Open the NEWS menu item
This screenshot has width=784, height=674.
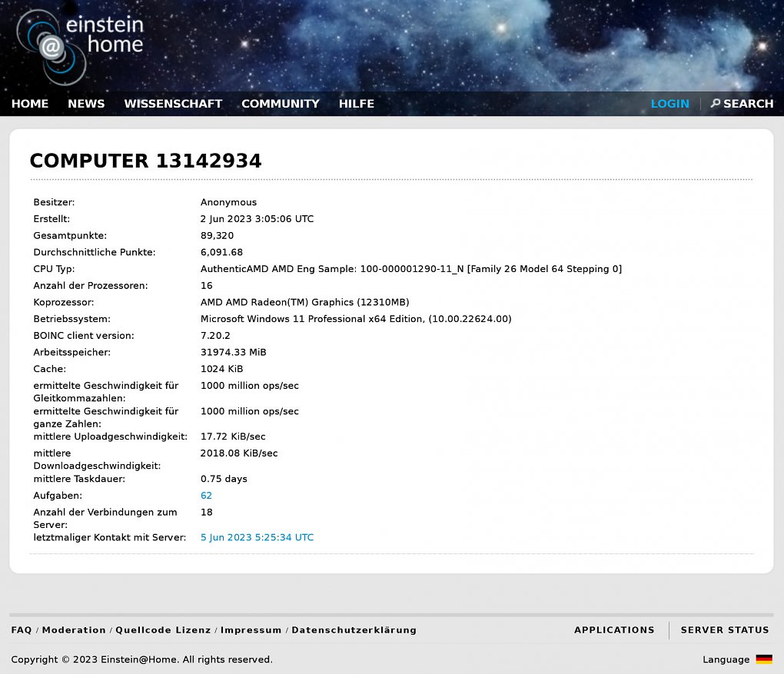[x=86, y=104]
